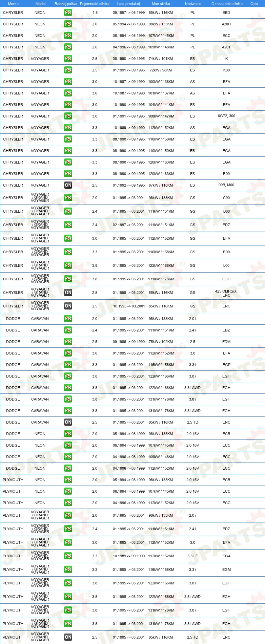The height and width of the screenshot is (644, 265).
Task: Select the 85kW / 116KM cell in the EBD row
Action: point(161,13)
